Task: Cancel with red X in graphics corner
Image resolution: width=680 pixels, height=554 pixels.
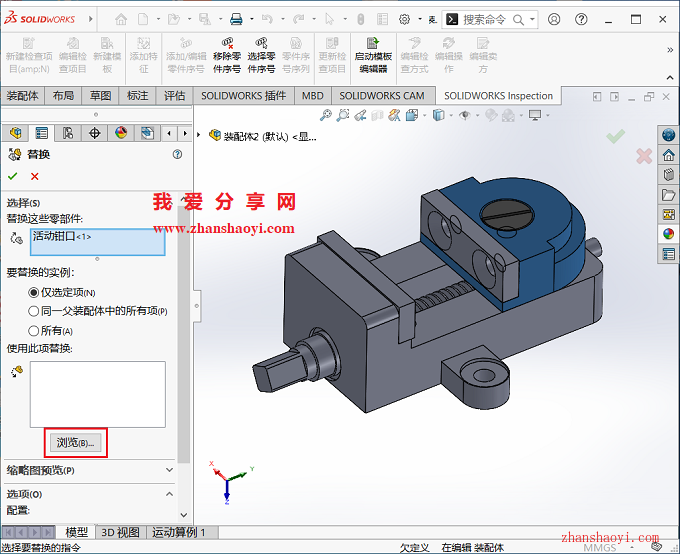Action: click(x=644, y=156)
